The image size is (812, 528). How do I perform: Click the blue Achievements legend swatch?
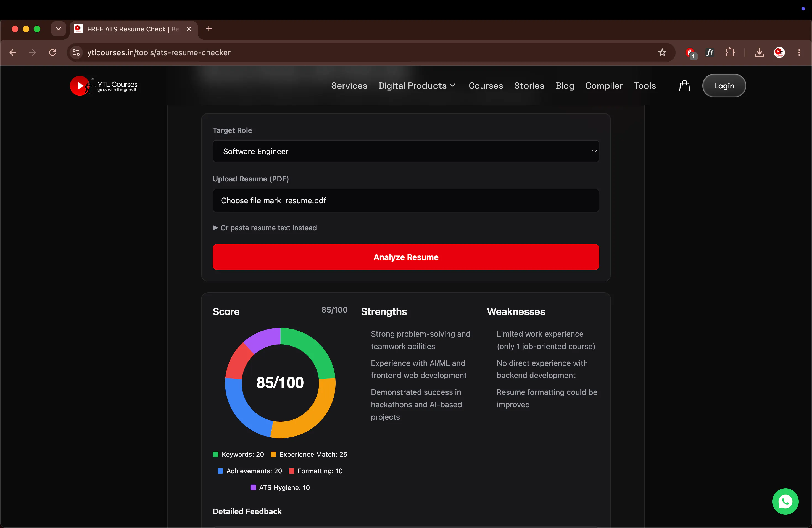pyautogui.click(x=220, y=471)
